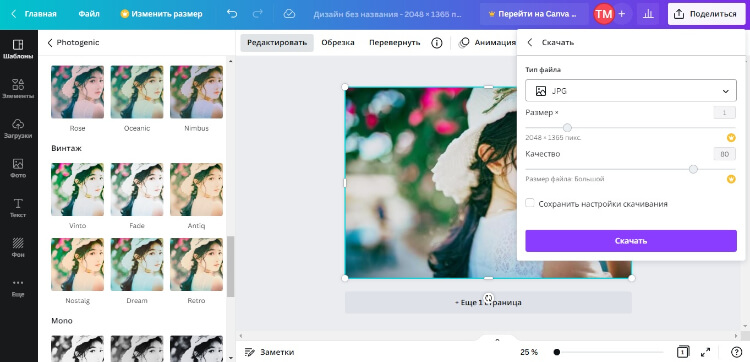Click the expand pages arrow above zoom bar

coord(497,340)
